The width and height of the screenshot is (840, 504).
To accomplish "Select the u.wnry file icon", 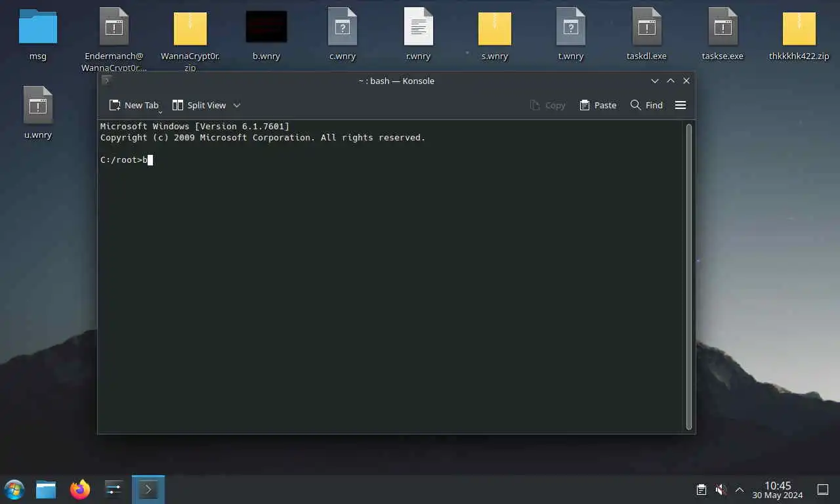I will point(38,105).
